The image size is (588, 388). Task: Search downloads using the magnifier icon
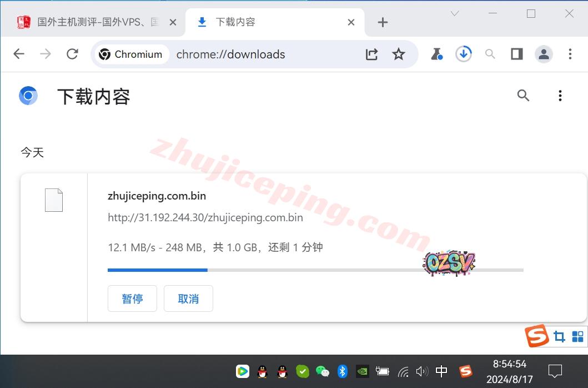[x=523, y=96]
